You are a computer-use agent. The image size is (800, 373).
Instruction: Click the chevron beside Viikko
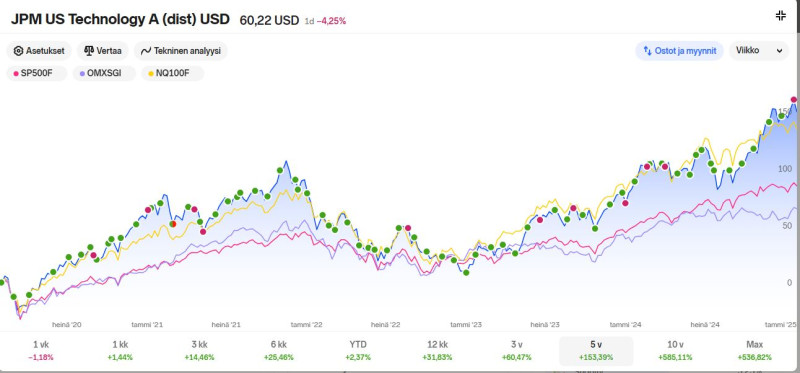tap(779, 51)
